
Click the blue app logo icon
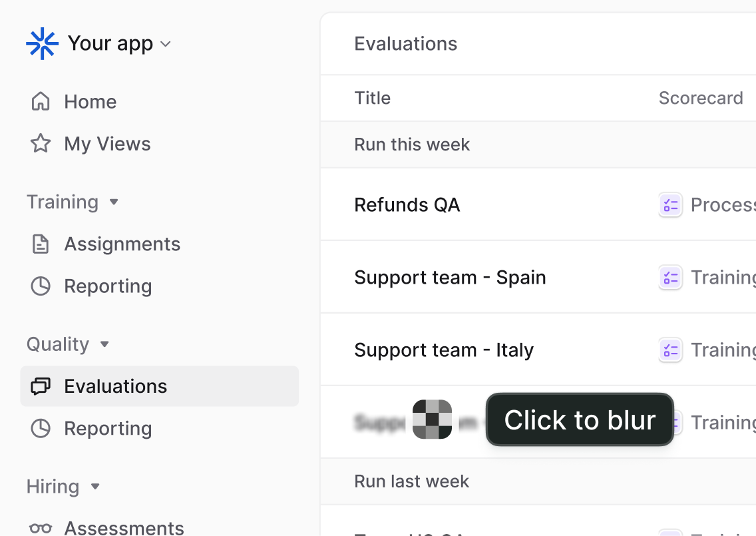(x=42, y=44)
